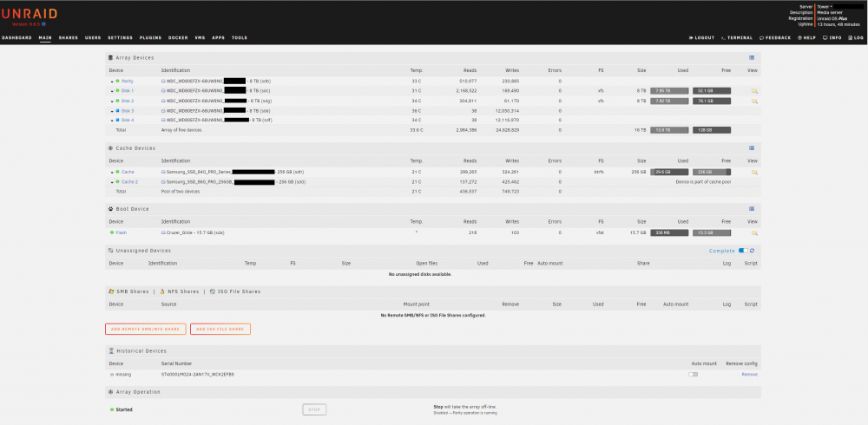Browse Disk 2 contents via View icon
868x425 pixels.
tap(754, 101)
